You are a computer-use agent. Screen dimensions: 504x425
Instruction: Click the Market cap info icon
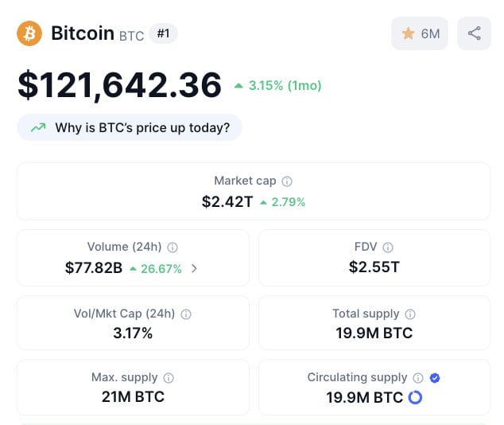click(x=287, y=181)
